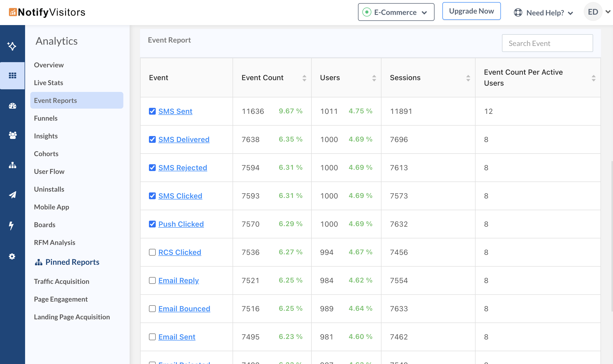The width and height of the screenshot is (613, 364).
Task: Click the sparkle icon in the left rail
Action: coord(12,46)
